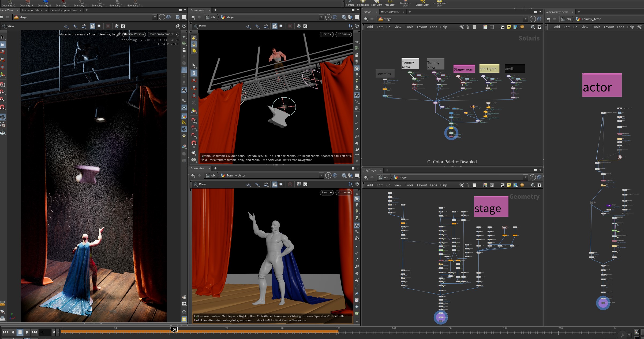Add an Area Light from the shelf
Screen dimensions: 644x339
(390, 3)
